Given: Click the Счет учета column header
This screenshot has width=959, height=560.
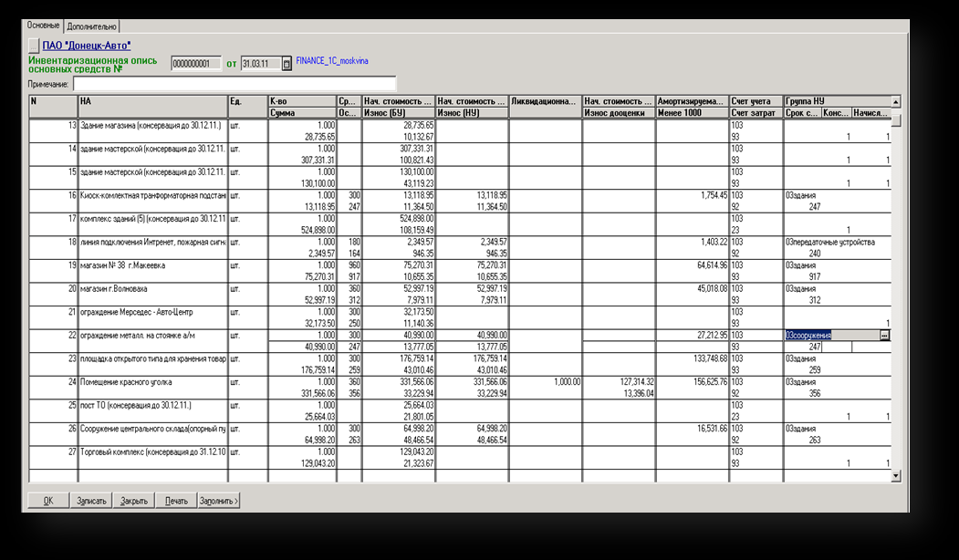Looking at the screenshot, I should [756, 101].
